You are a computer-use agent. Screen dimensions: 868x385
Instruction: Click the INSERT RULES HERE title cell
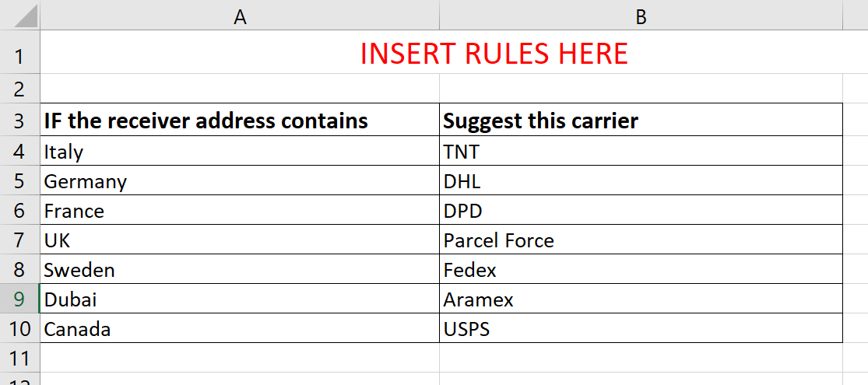[x=494, y=54]
